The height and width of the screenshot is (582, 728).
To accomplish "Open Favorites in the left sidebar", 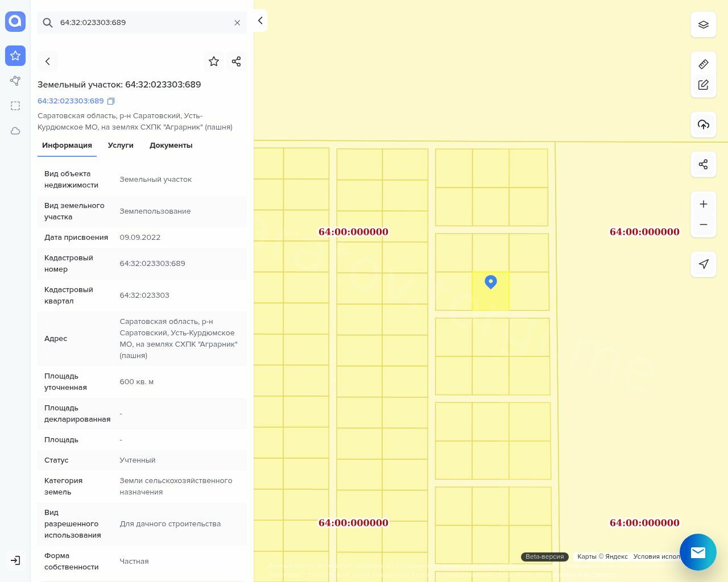I will tap(15, 56).
